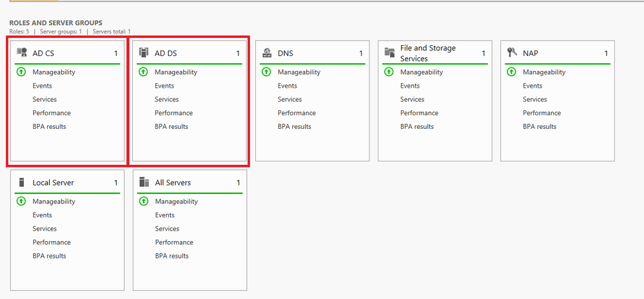The height and width of the screenshot is (299, 644).
Task: Open the AD DS tile title
Action: tap(166, 53)
